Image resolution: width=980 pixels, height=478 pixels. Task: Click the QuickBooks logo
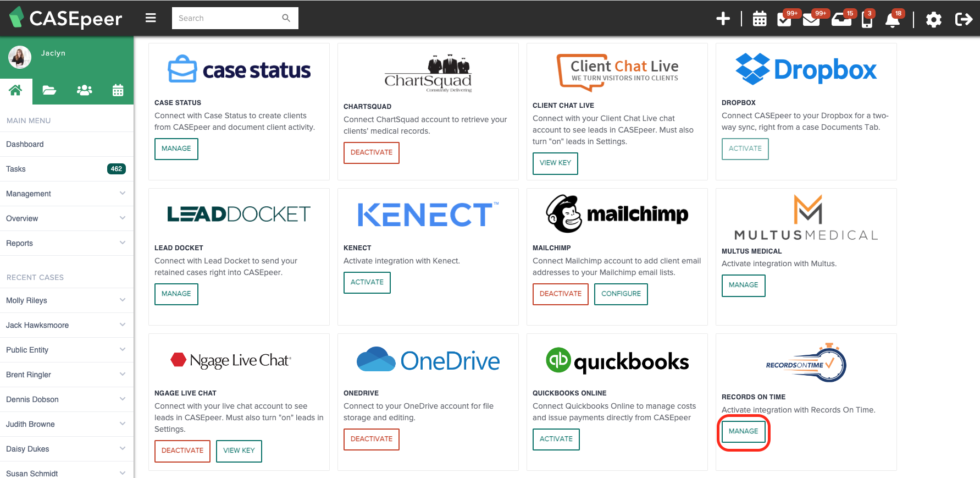(617, 361)
